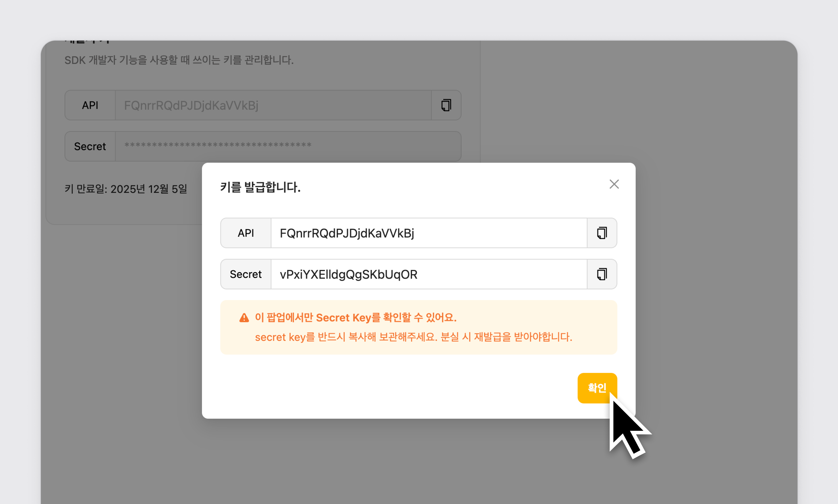This screenshot has width=838, height=504.
Task: Copy the background page API key
Action: point(446,105)
